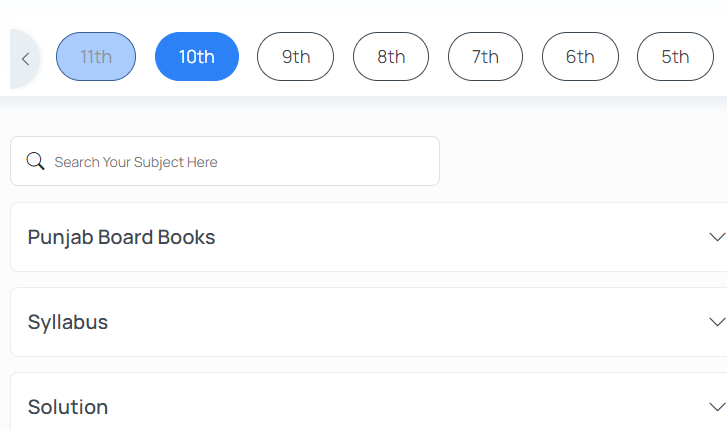The width and height of the screenshot is (727, 430).
Task: Switch to the 8th class
Action: (391, 57)
